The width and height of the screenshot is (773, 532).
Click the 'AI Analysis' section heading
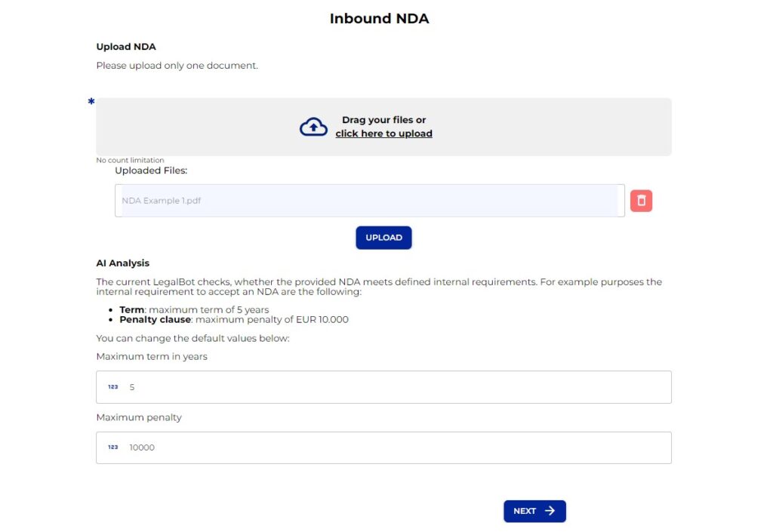click(122, 263)
